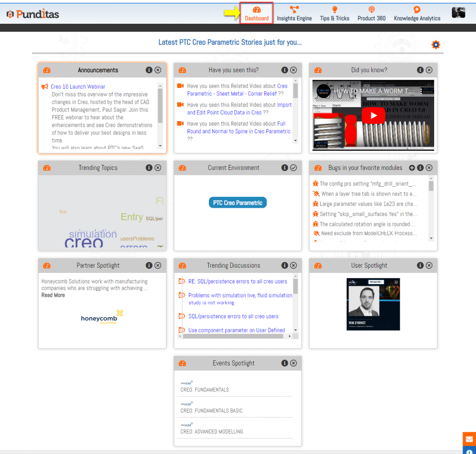Screen dimensions: 476x454
Task: Close the Partner Spotlight widget
Action: tap(158, 265)
